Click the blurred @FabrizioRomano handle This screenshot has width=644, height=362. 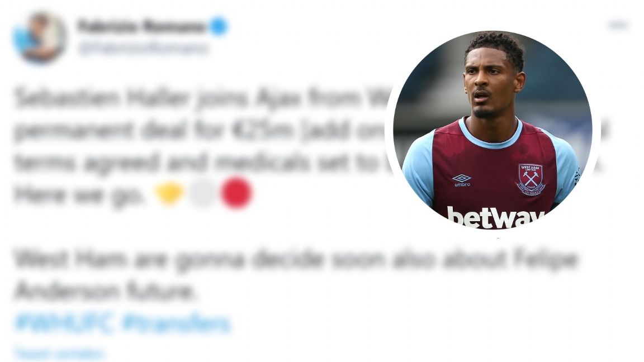pos(143,48)
